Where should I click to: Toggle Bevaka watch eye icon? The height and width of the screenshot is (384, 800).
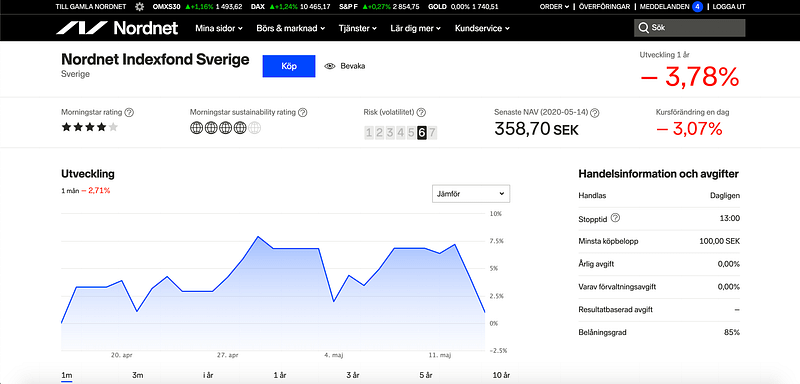click(330, 66)
